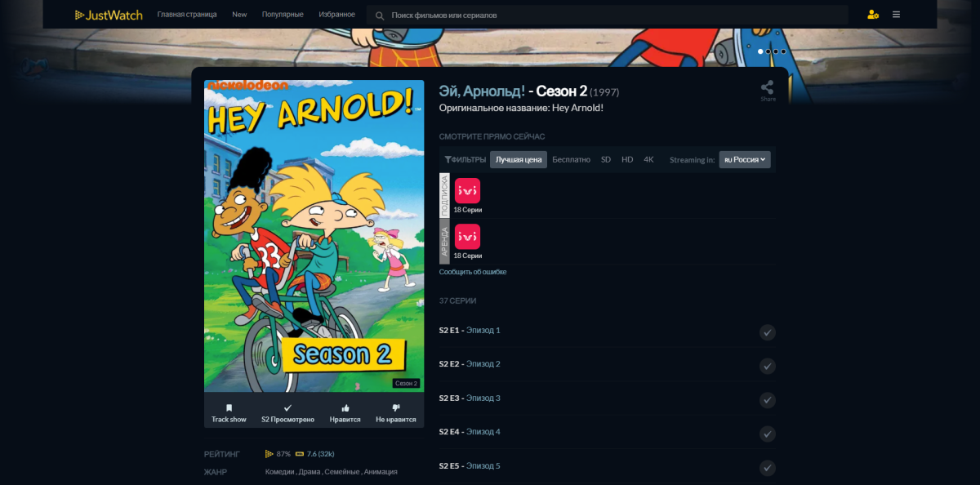Screen dimensions: 980x485
Task: Click the thumbs-down Не нравится icon
Action: click(396, 407)
